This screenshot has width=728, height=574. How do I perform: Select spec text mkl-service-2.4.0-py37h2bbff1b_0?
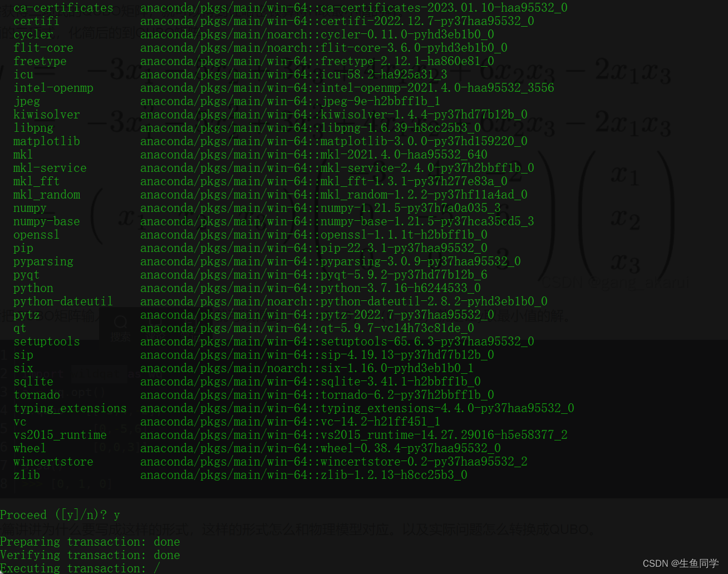point(427,168)
